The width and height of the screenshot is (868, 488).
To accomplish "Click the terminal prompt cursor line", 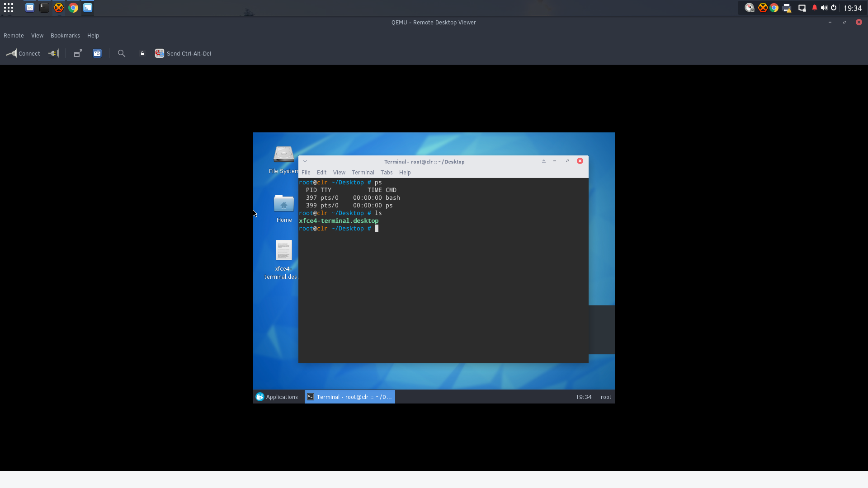I will point(339,229).
